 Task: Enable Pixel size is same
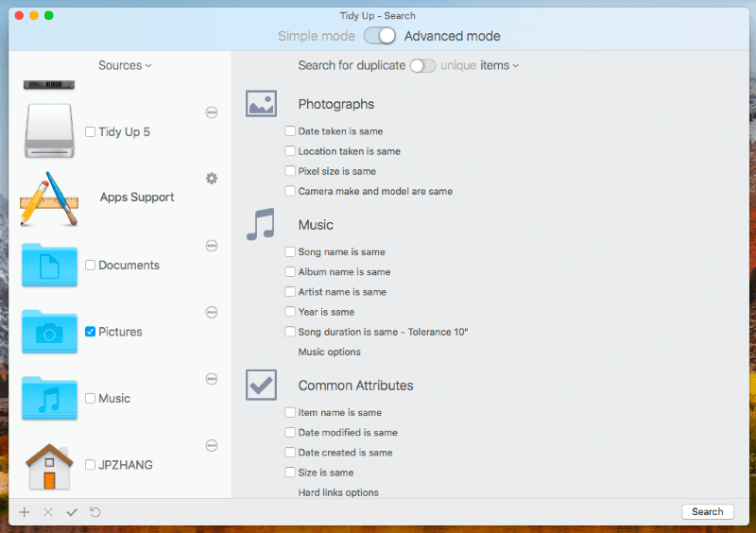click(x=290, y=171)
